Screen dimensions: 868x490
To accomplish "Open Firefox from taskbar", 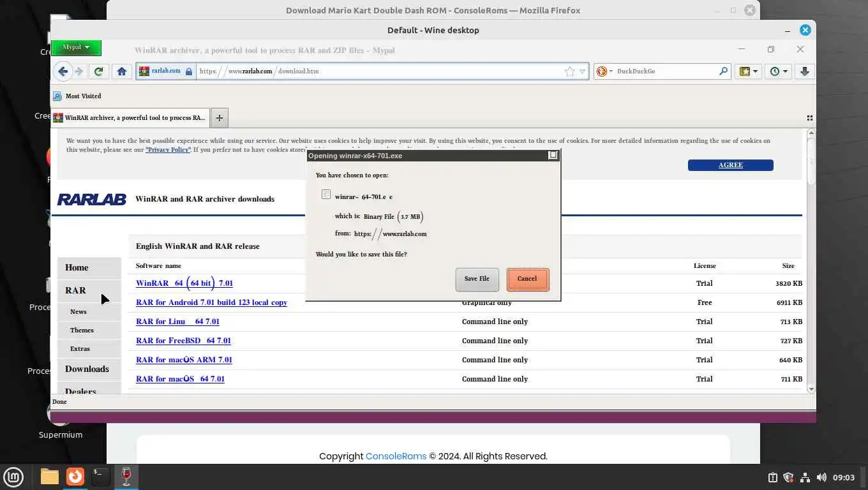I will click(x=75, y=477).
